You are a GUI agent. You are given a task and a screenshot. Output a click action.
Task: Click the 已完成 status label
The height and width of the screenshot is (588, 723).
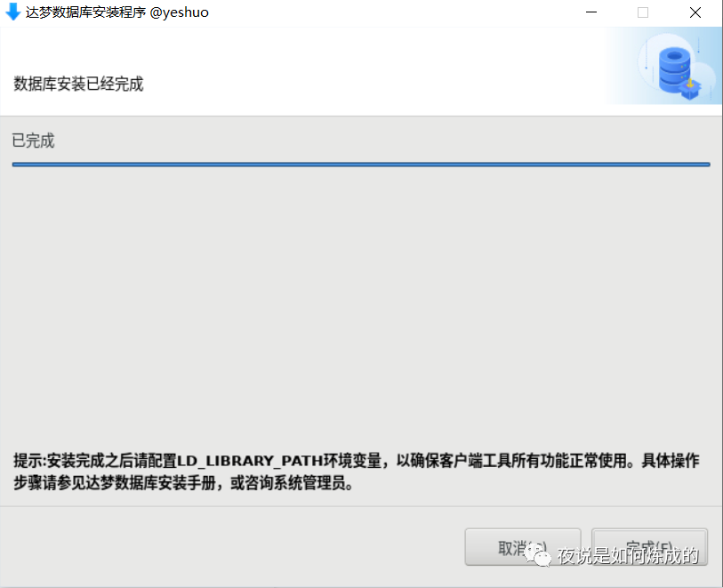[33, 141]
